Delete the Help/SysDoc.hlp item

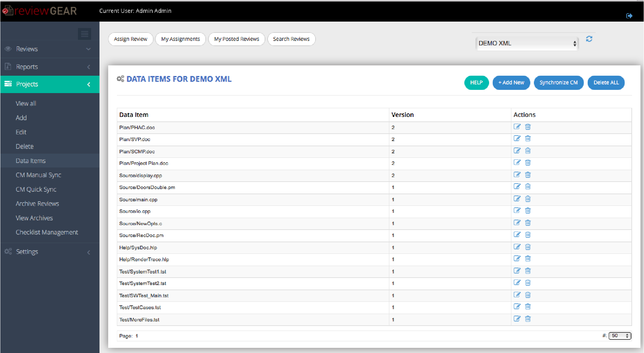click(528, 247)
